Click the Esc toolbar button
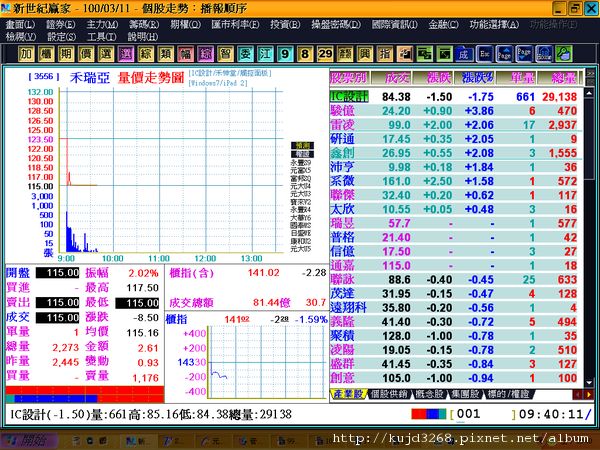The image size is (600, 450). [484, 54]
